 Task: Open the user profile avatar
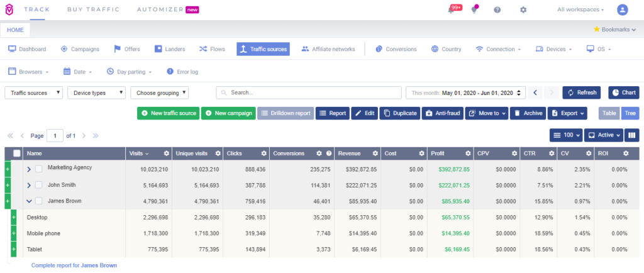point(622,10)
